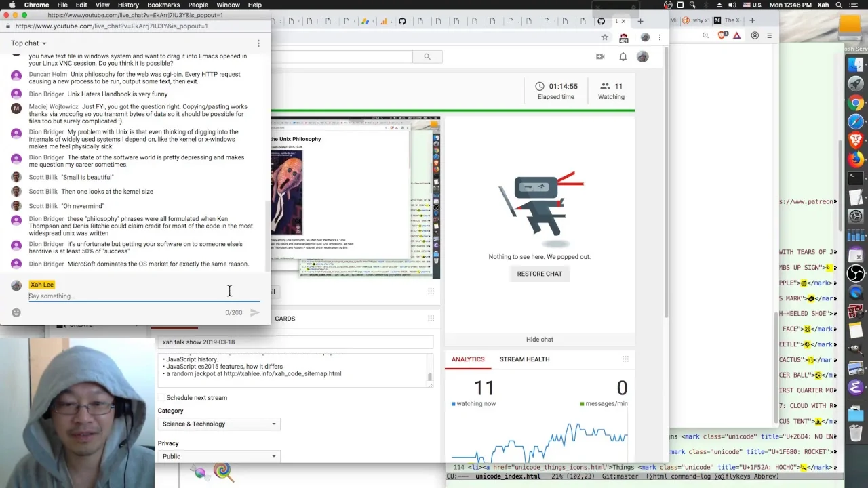The height and width of the screenshot is (488, 868).
Task: Open the emoji picker in chat
Action: pos(16,312)
